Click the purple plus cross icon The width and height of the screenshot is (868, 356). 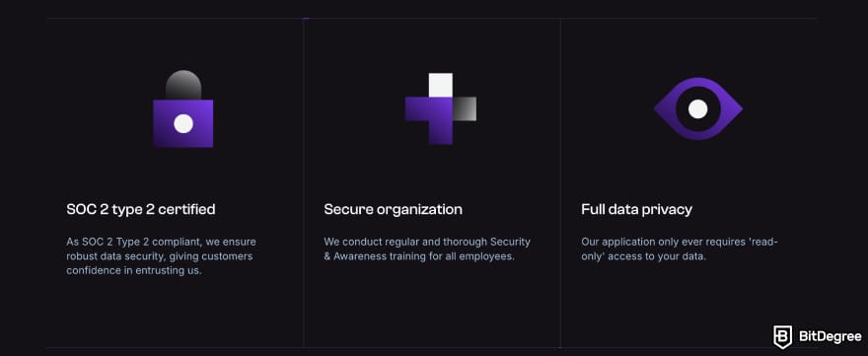(441, 108)
